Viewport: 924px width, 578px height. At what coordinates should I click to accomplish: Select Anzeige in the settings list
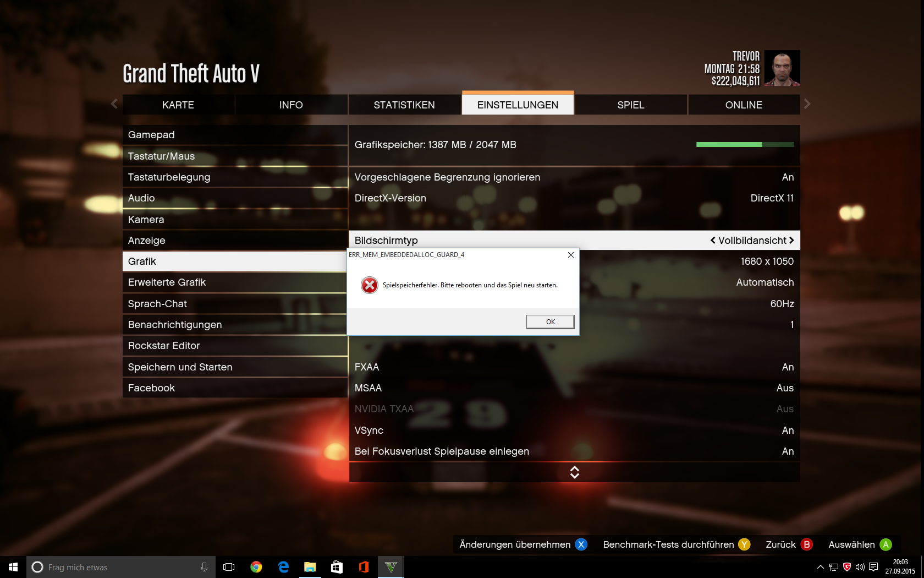[235, 241]
